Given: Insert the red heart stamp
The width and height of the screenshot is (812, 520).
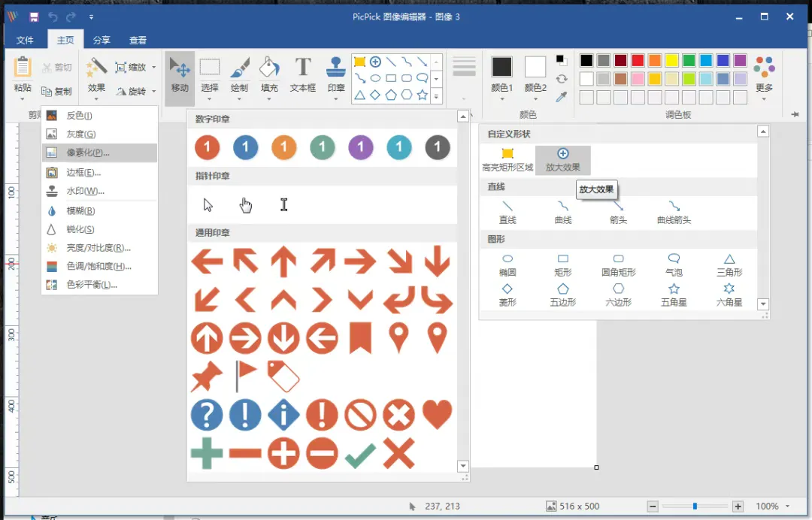Looking at the screenshot, I should [x=437, y=415].
